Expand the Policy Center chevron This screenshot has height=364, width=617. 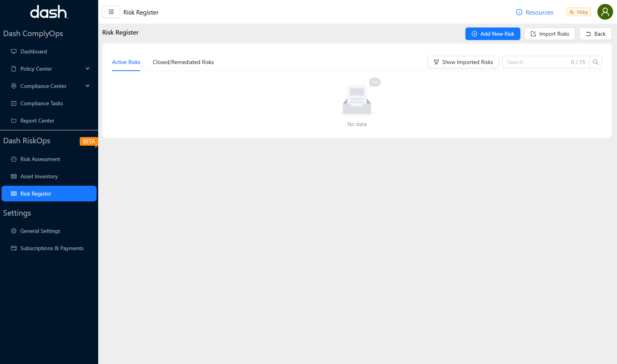point(88,69)
